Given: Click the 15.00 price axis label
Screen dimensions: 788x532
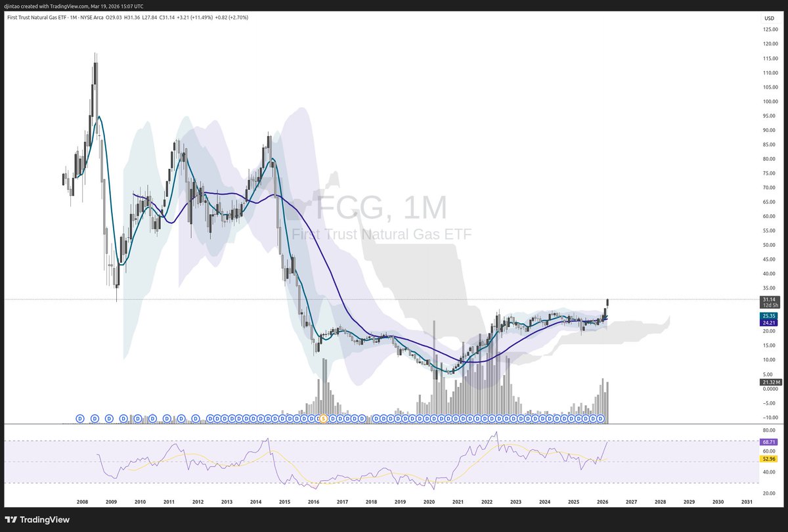Looking at the screenshot, I should 770,345.
